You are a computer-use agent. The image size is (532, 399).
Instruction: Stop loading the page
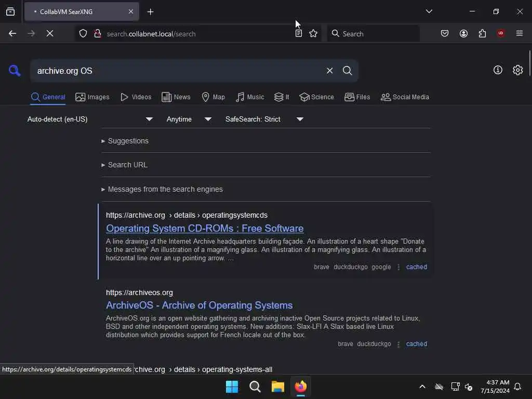pyautogui.click(x=50, y=33)
